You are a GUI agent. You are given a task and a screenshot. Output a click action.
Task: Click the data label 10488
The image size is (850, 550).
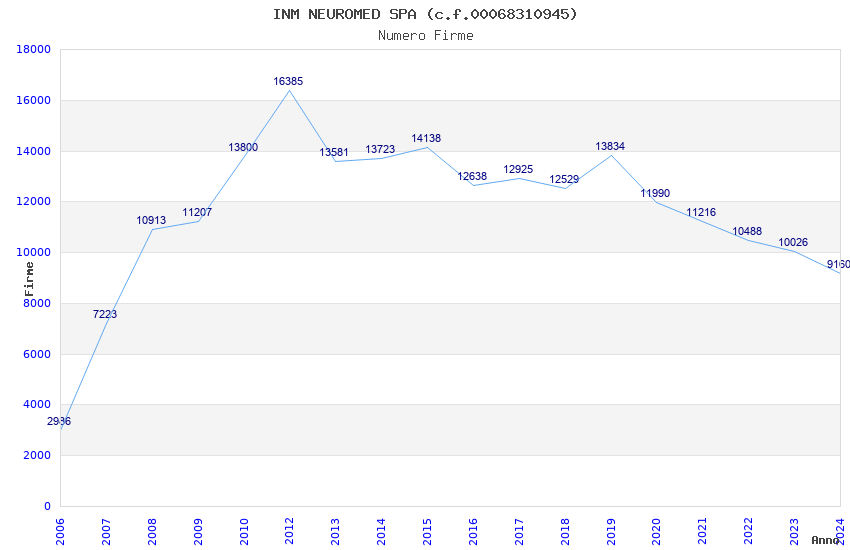(747, 231)
